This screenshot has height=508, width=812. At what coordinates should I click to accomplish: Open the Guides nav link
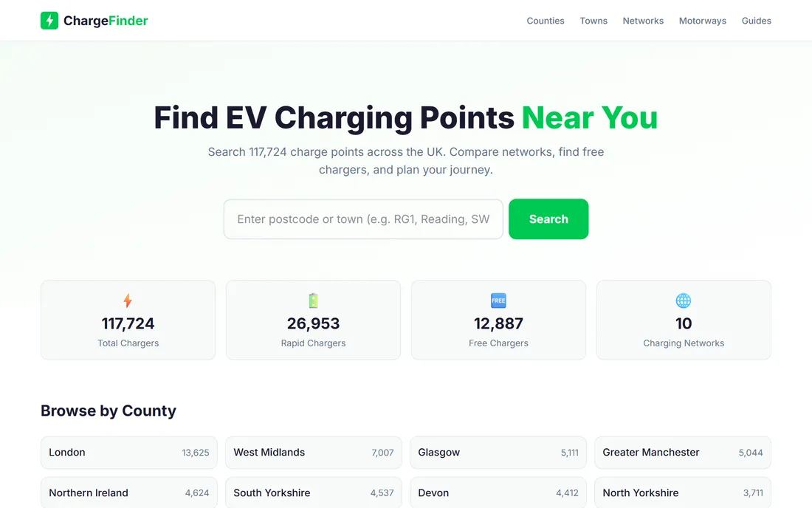pyautogui.click(x=756, y=21)
